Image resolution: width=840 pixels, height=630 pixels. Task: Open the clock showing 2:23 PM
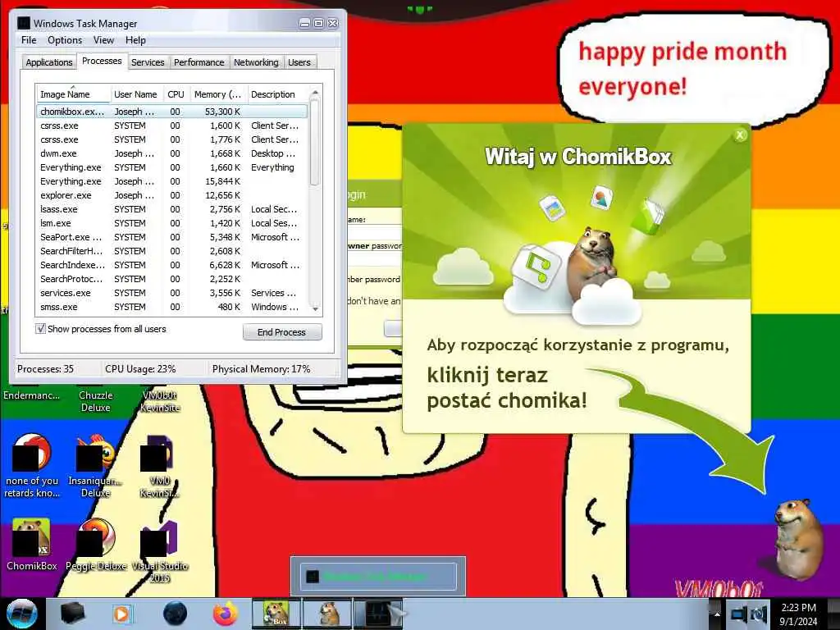(799, 614)
